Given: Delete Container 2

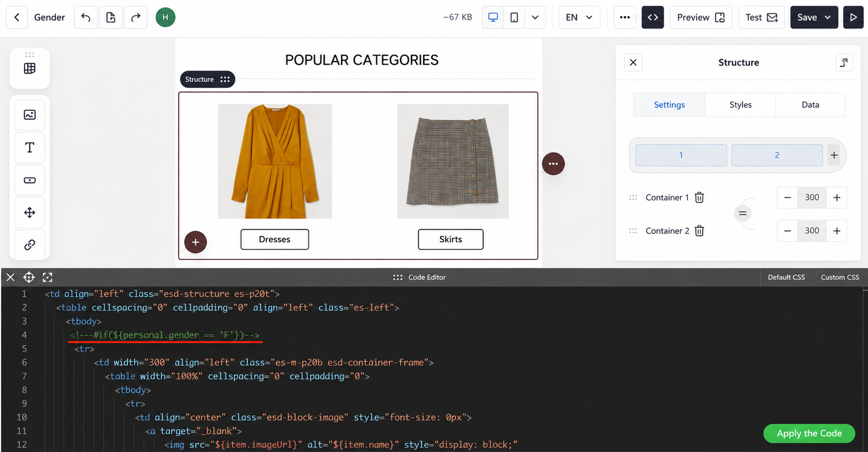Looking at the screenshot, I should click(699, 231).
